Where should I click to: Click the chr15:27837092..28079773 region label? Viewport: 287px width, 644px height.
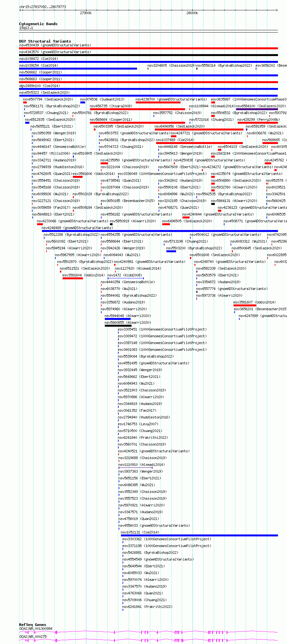click(x=43, y=7)
